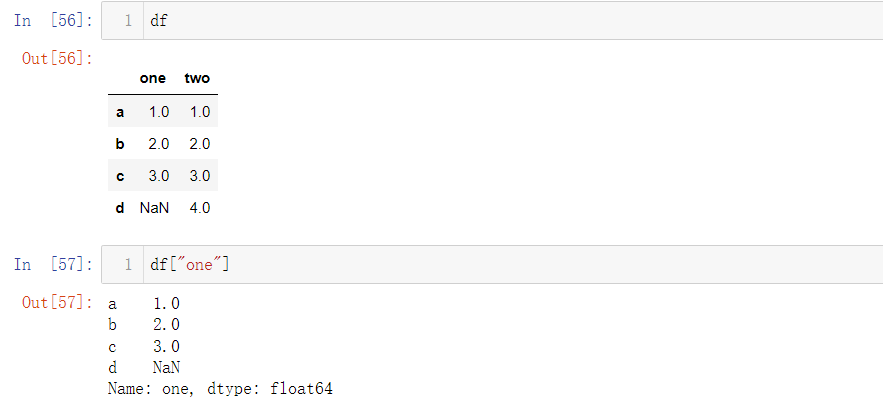883x411 pixels.
Task: Click row index "d" in dataframe table
Action: [119, 208]
